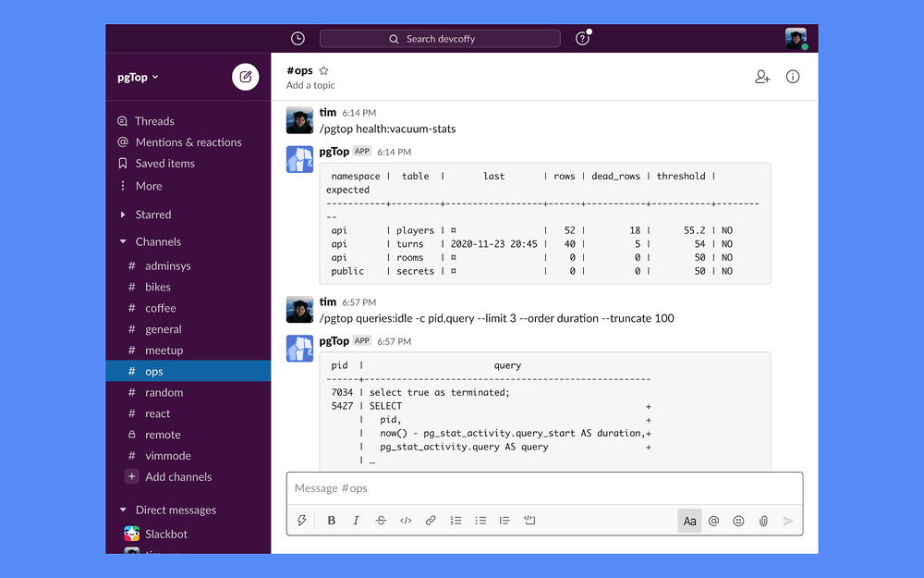924x578 pixels.
Task: Add people to the #ops channel
Action: coord(762,77)
